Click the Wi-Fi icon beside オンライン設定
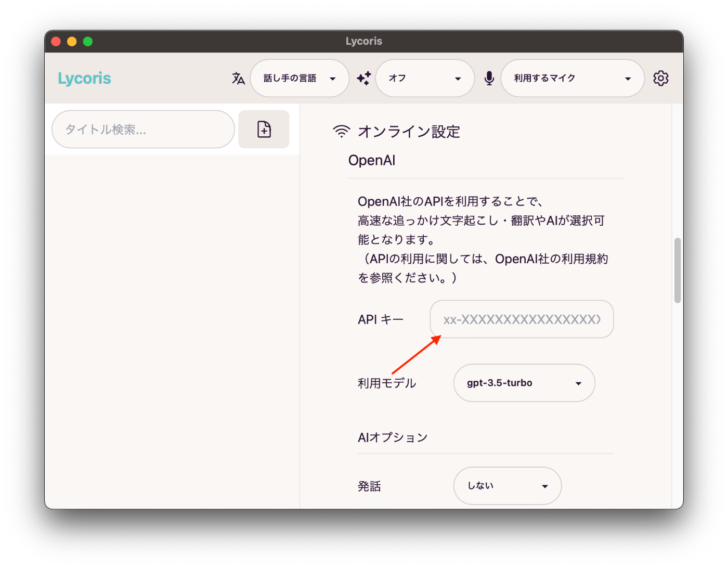Image resolution: width=728 pixels, height=568 pixels. coord(341,131)
